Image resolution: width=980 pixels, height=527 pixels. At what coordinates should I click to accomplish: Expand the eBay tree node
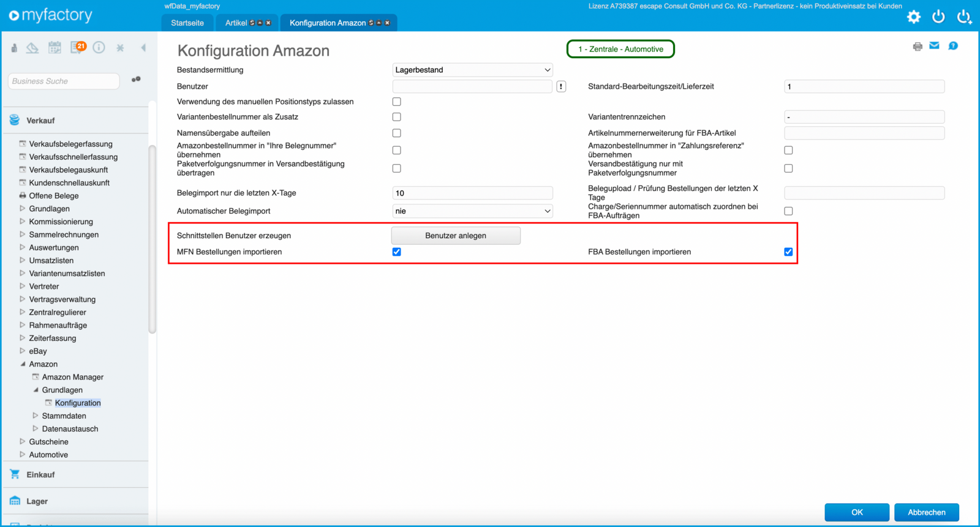pyautogui.click(x=23, y=351)
